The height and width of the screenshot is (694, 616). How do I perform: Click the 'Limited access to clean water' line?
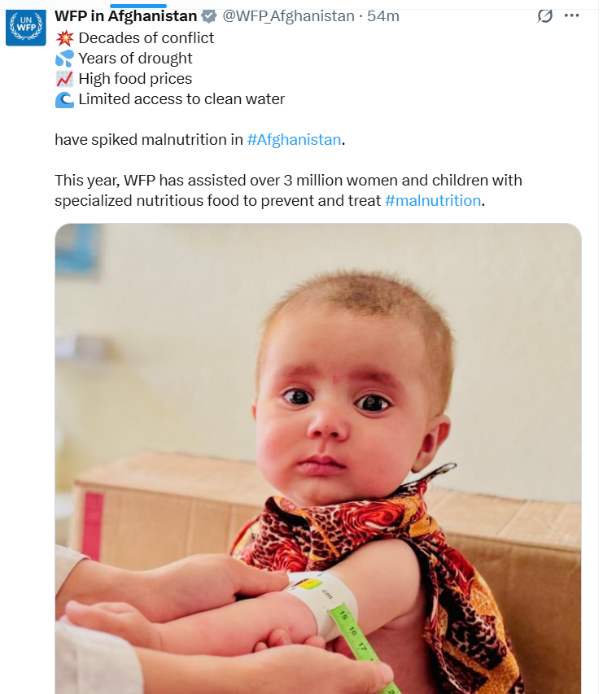(x=181, y=99)
